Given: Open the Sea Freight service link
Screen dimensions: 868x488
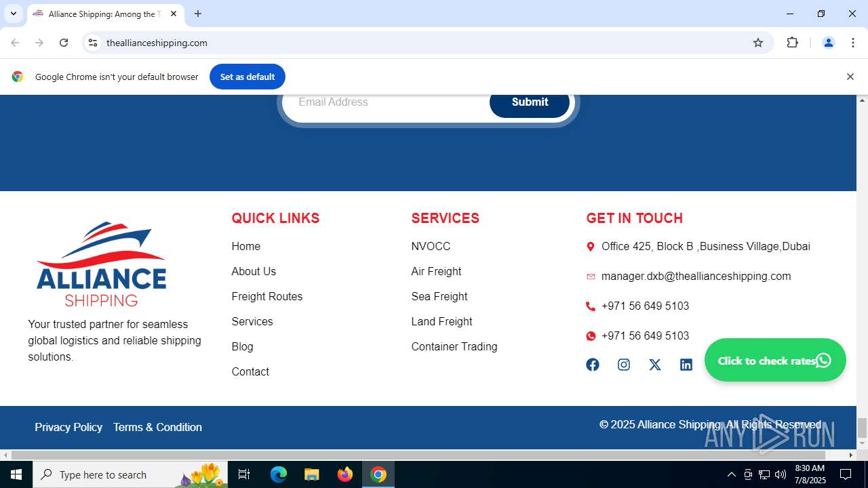Looking at the screenshot, I should tap(439, 297).
